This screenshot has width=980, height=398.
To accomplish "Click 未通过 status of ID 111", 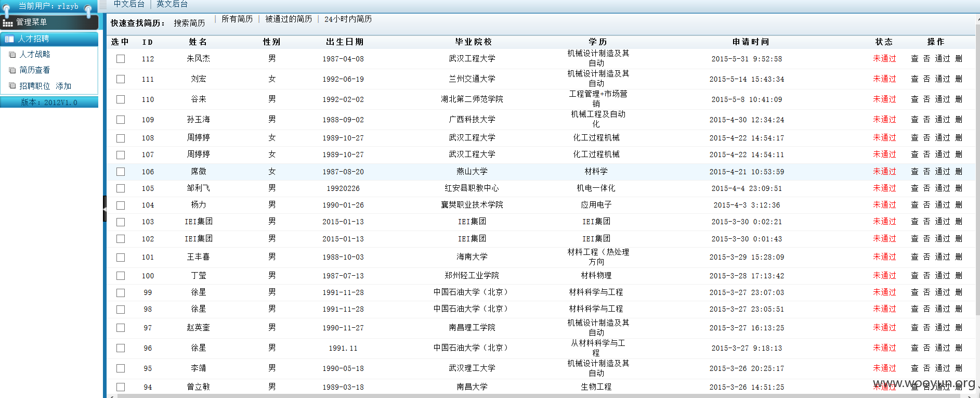I will click(884, 79).
